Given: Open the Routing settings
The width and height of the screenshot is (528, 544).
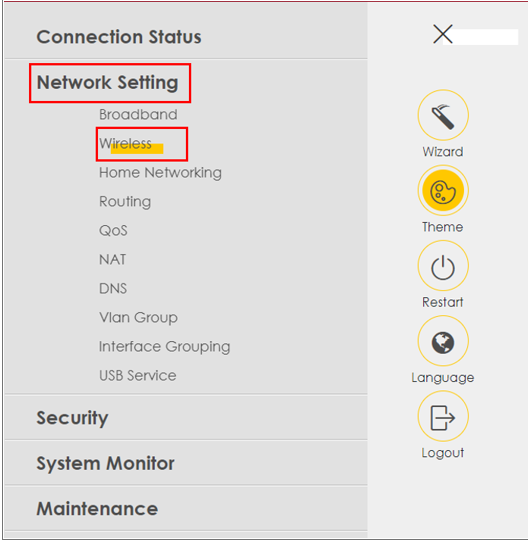Looking at the screenshot, I should tap(125, 202).
